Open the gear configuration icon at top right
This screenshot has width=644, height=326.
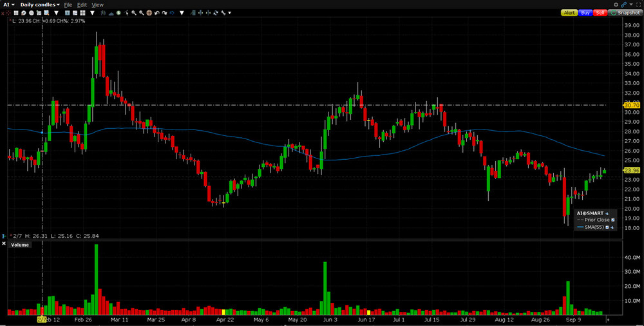pos(616,5)
